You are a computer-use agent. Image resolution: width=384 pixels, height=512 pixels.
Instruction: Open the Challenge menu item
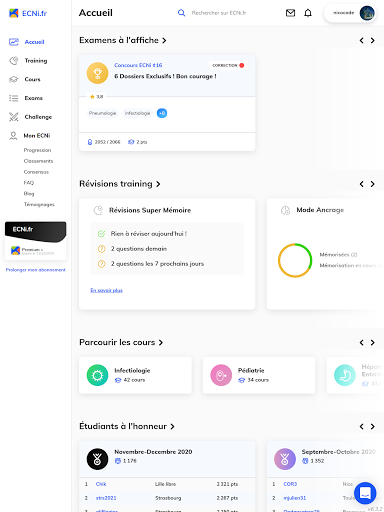38,117
